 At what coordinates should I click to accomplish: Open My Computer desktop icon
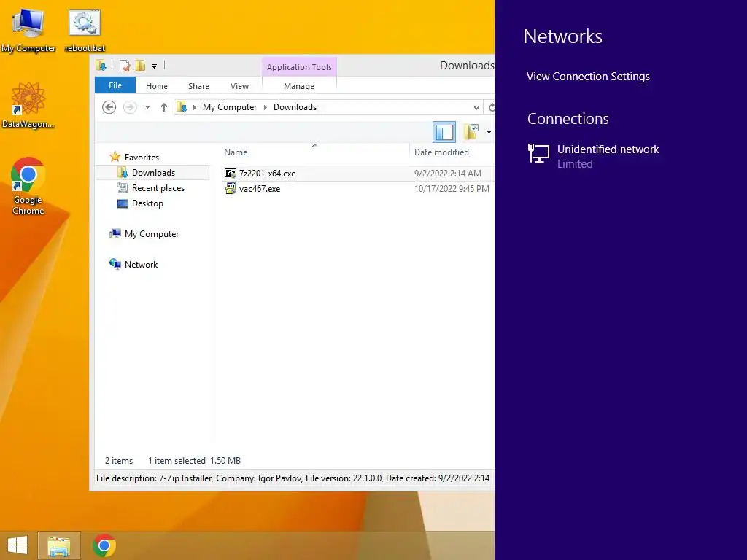[28, 31]
